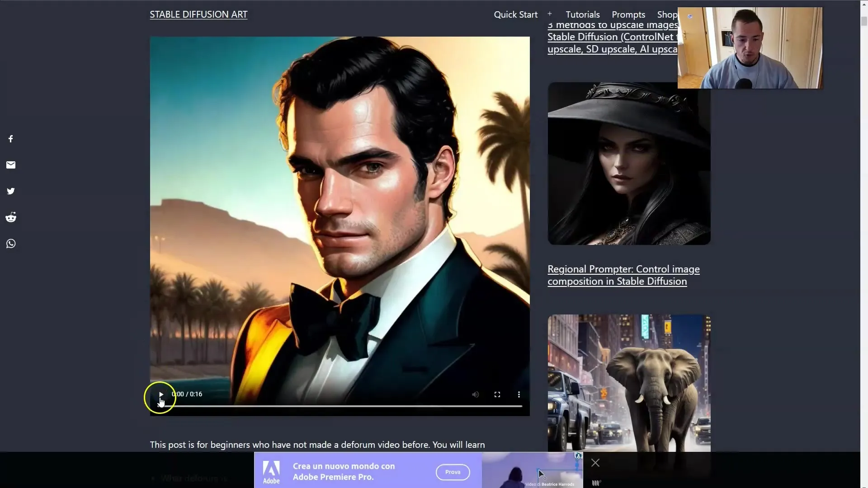Play the deforum video
868x488 pixels.
[161, 394]
